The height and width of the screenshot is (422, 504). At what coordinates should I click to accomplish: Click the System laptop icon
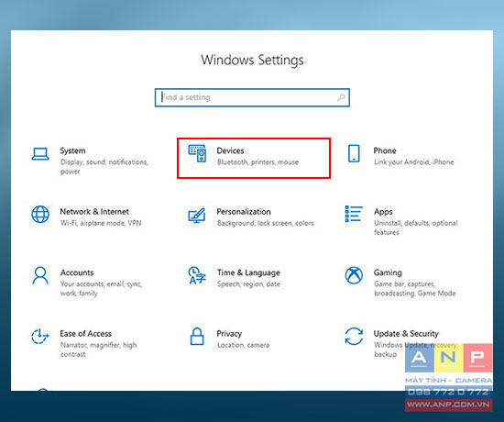coord(40,154)
